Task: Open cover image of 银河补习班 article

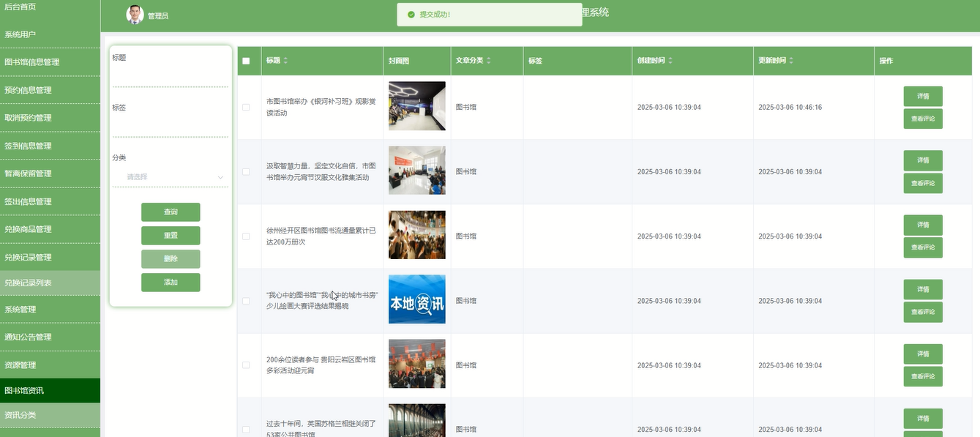Action: pyautogui.click(x=417, y=106)
